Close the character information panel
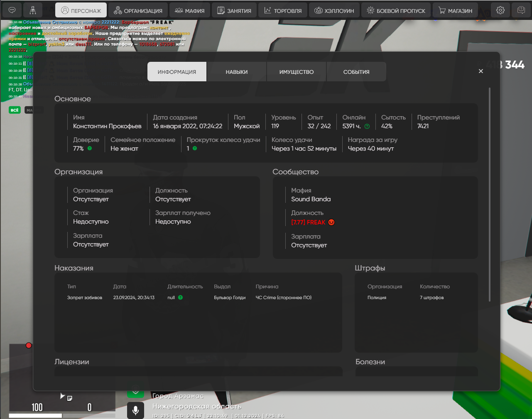 (481, 71)
